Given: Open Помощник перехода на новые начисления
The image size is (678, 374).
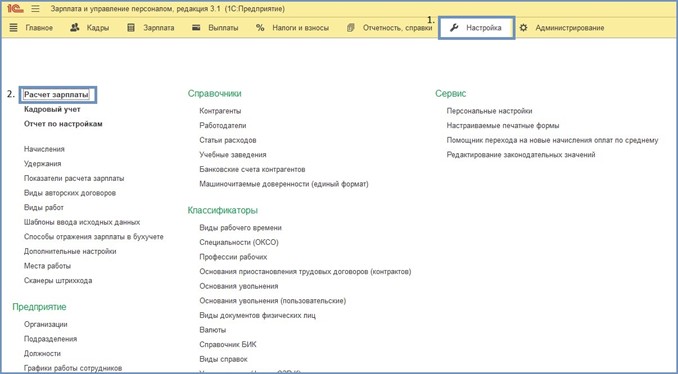Looking at the screenshot, I should (x=552, y=141).
